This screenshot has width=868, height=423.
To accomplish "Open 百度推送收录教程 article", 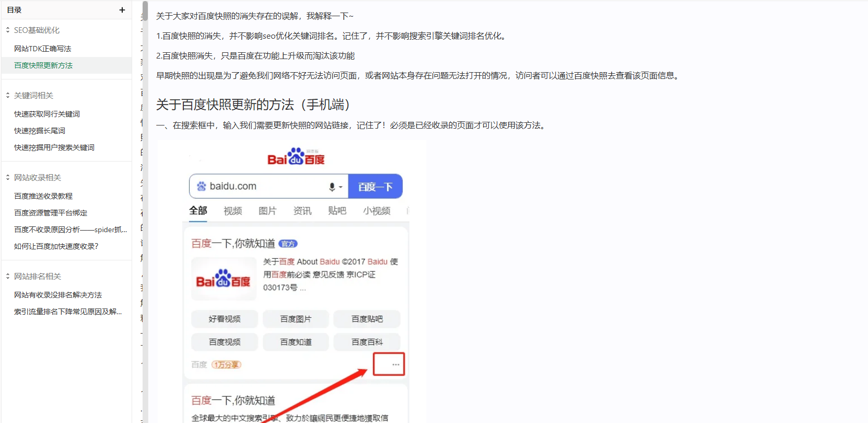I will click(43, 196).
